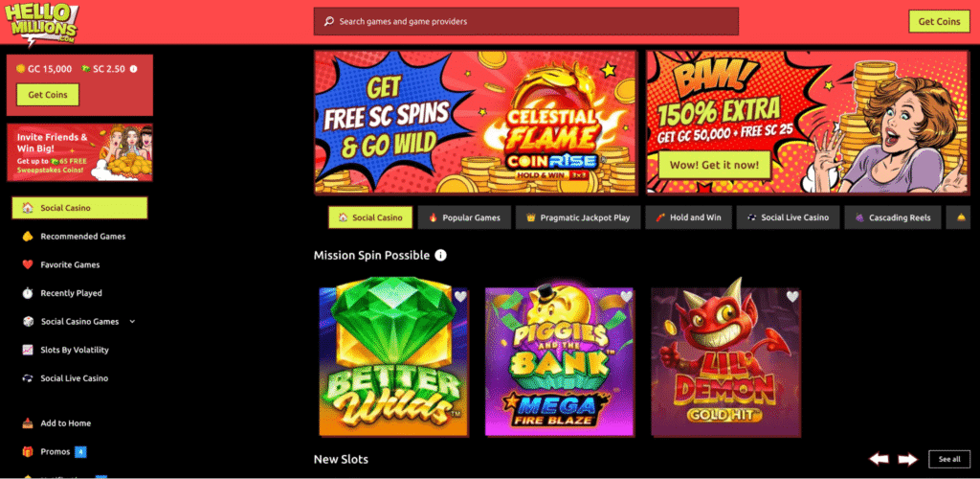Click the left arrow in New Slots
This screenshot has height=479, width=980.
(879, 459)
